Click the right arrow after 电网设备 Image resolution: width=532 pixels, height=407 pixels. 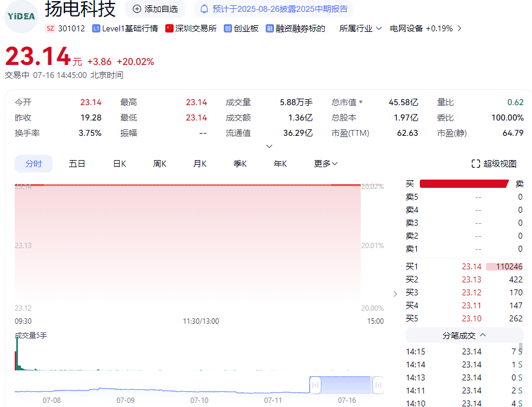click(459, 28)
